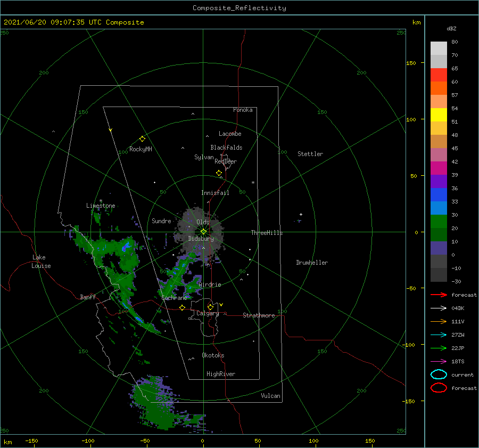Click the 80 dBZ value on the color scale

[455, 42]
